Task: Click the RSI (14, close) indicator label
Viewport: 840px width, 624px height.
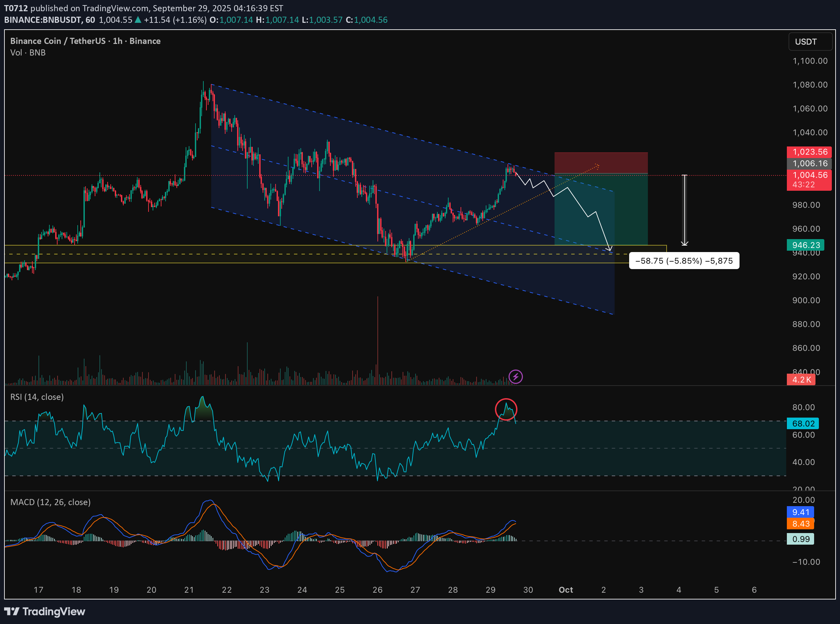Action: click(37, 397)
